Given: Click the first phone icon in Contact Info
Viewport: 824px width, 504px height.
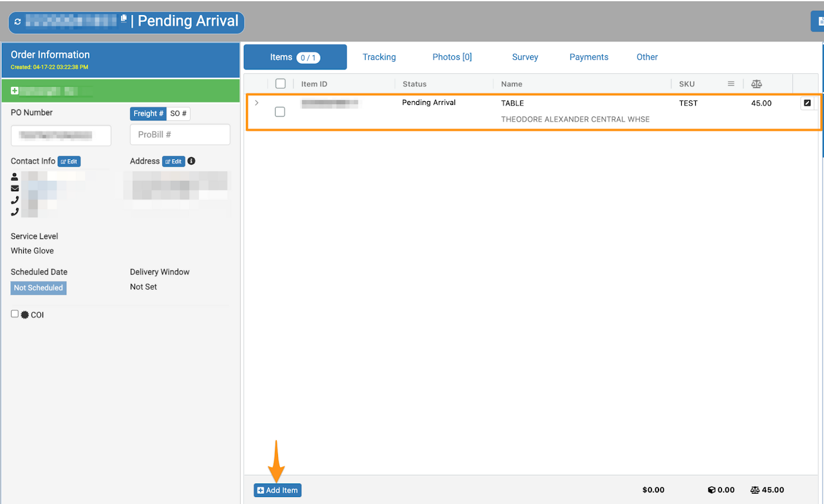Looking at the screenshot, I should click(x=15, y=200).
